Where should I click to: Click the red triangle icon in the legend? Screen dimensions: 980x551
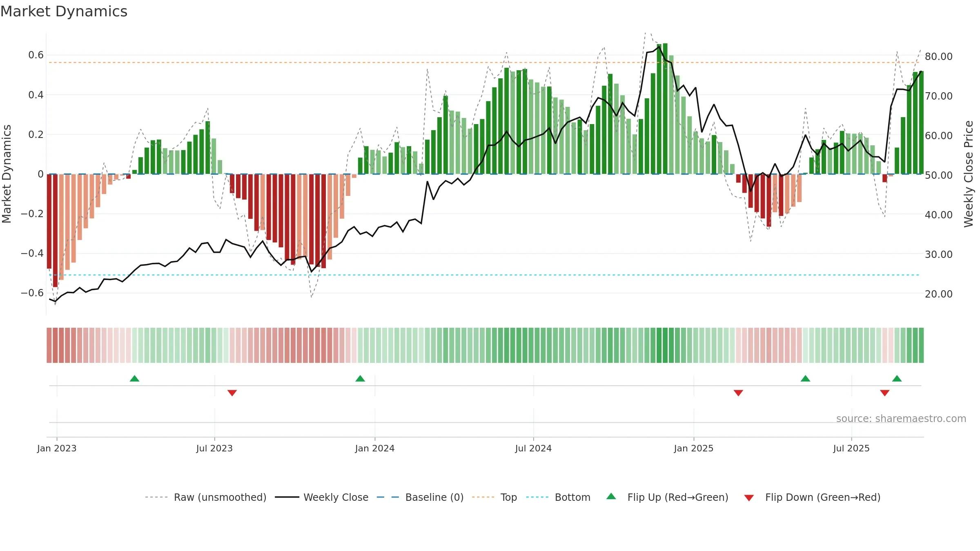[x=749, y=498]
